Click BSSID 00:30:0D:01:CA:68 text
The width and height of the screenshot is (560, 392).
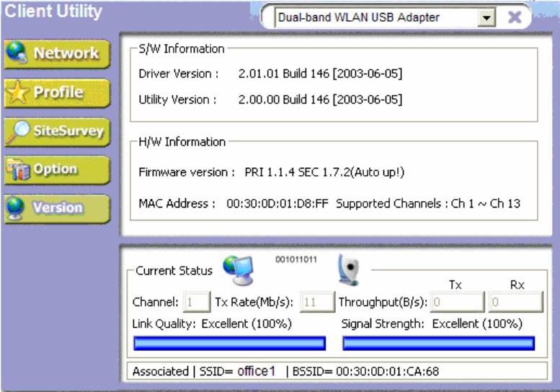[365, 372]
